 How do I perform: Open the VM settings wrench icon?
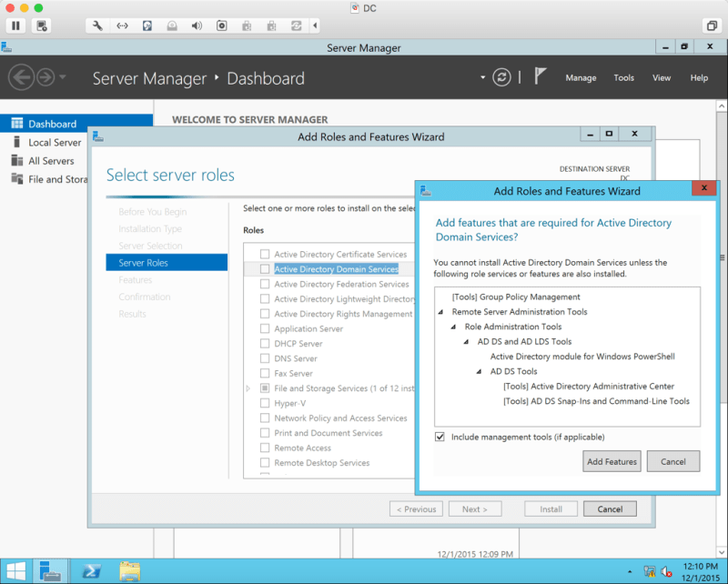click(x=97, y=25)
